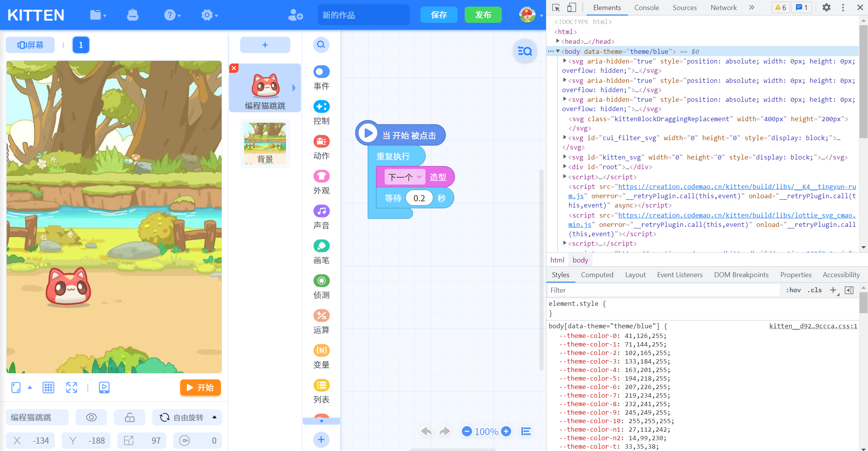Click the orange 开始 start button

pos(200,388)
